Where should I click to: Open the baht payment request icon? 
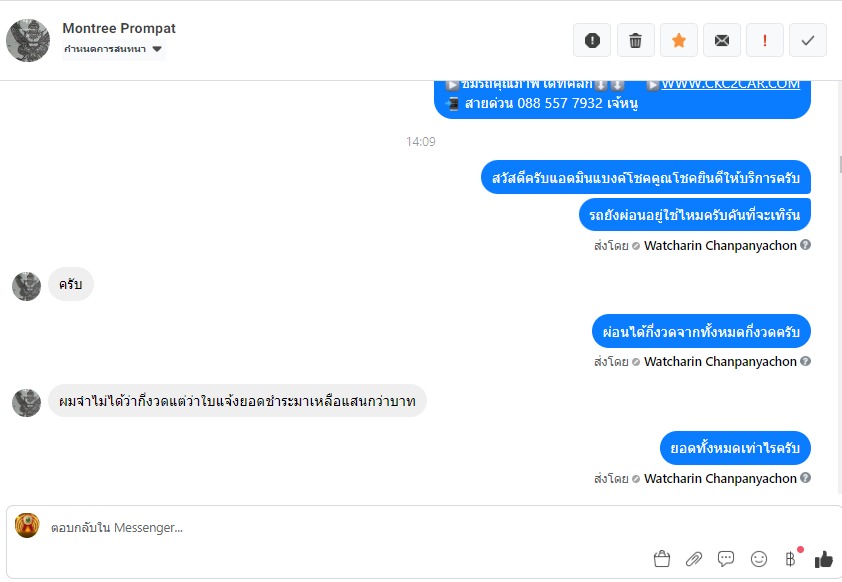[x=790, y=559]
